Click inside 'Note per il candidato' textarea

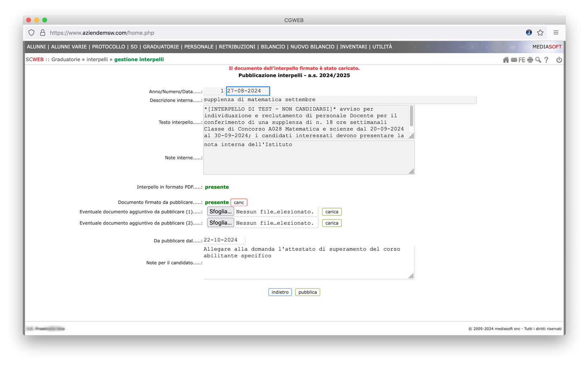coord(309,262)
